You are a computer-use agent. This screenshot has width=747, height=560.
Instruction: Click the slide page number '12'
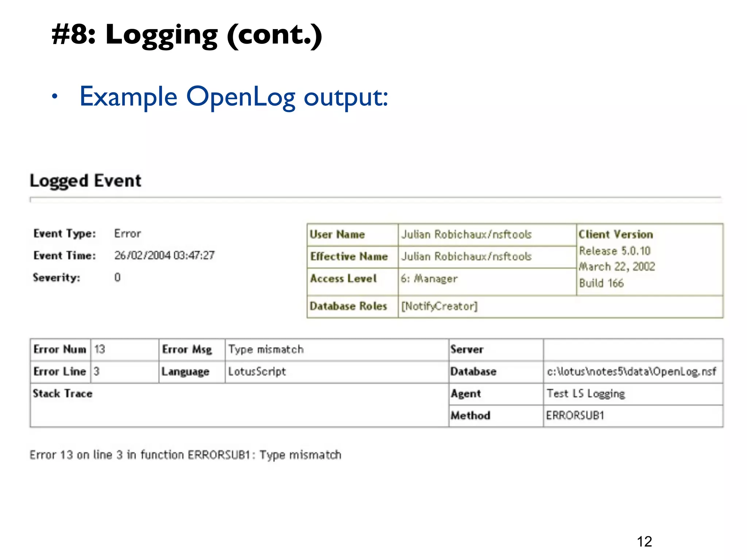(x=644, y=541)
